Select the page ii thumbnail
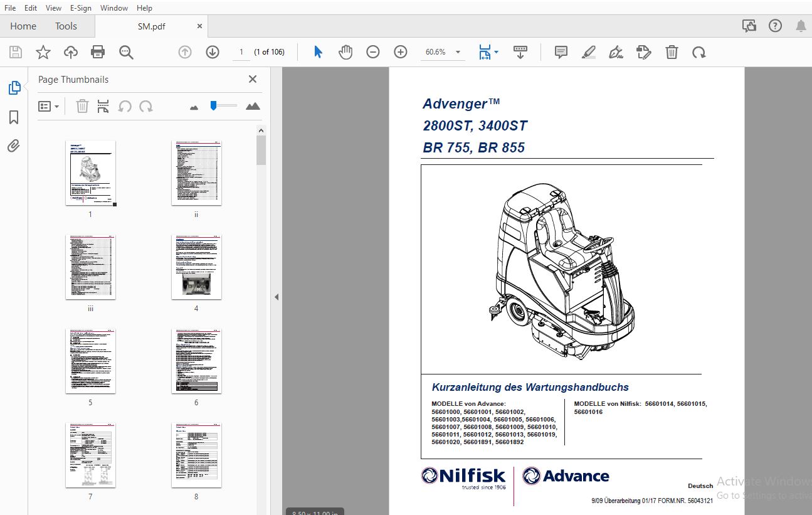Viewport: 812px width, 515px height. pos(196,173)
